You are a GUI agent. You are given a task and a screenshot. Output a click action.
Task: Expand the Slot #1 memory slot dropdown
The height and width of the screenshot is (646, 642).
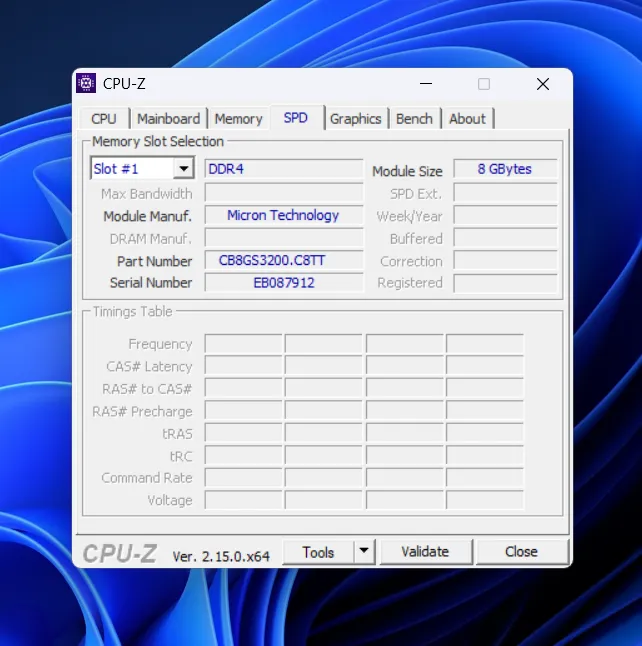183,169
